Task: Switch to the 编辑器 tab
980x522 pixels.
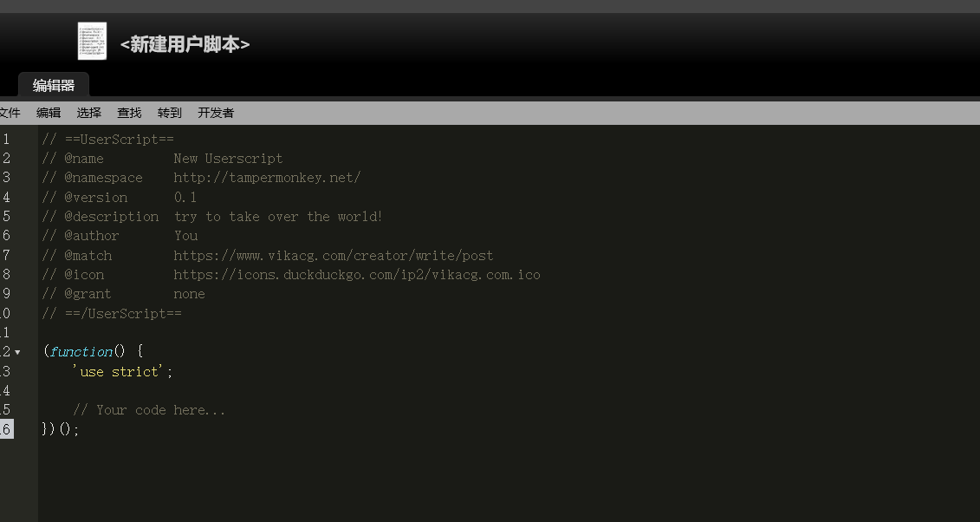Action: (54, 86)
